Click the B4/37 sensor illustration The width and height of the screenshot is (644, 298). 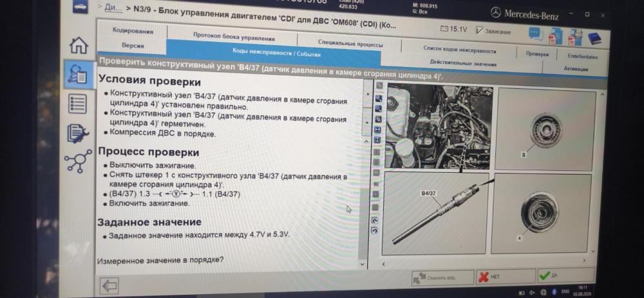[x=435, y=214]
